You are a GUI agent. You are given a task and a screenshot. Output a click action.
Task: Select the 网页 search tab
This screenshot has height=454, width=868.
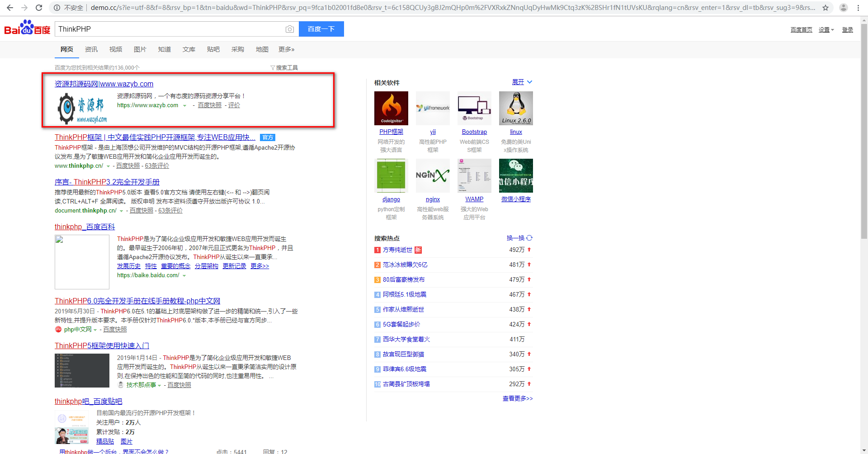67,49
